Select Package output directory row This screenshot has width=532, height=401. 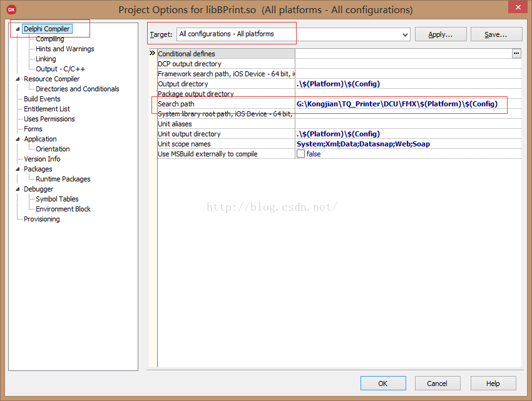coord(226,94)
